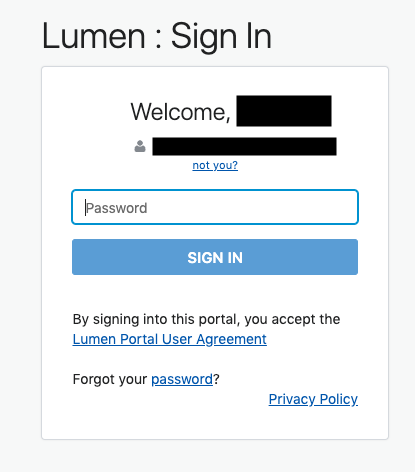Click the blue SIGN IN button

(x=215, y=257)
